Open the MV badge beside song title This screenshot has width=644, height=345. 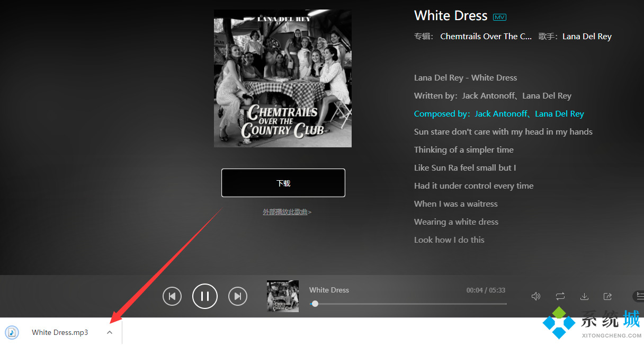coord(499,17)
